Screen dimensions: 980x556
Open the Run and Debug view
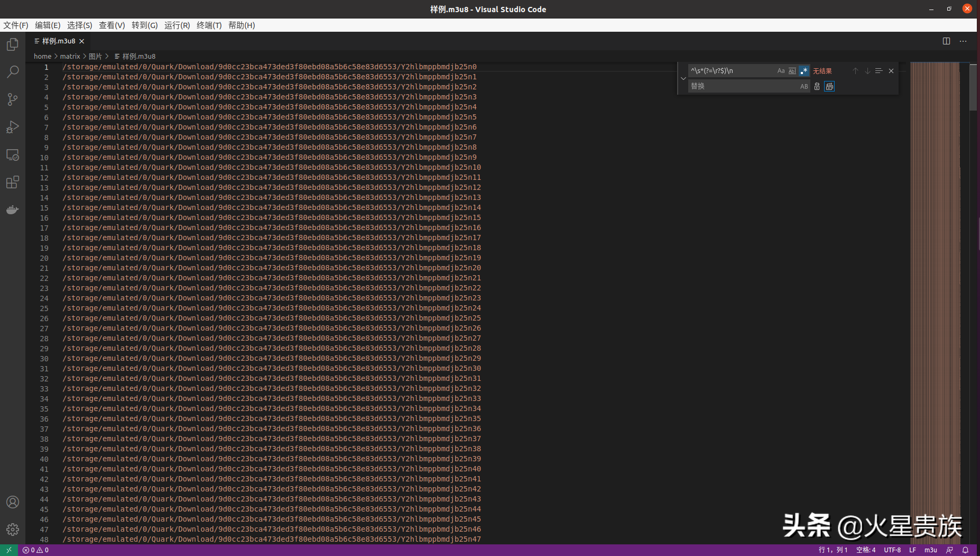tap(13, 127)
